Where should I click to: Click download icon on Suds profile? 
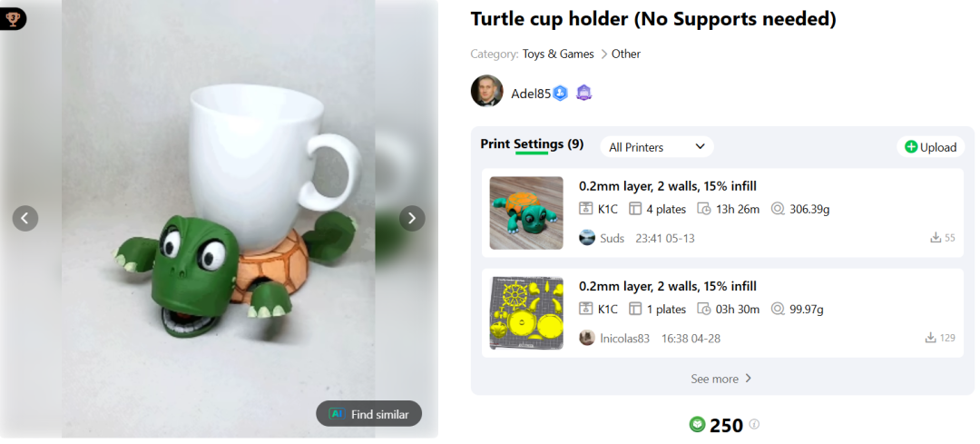tap(936, 238)
